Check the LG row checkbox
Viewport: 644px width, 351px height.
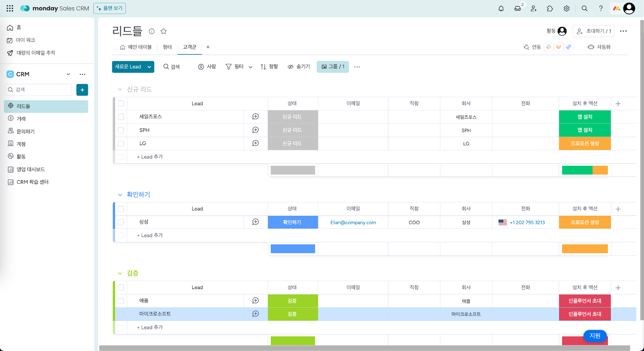121,143
